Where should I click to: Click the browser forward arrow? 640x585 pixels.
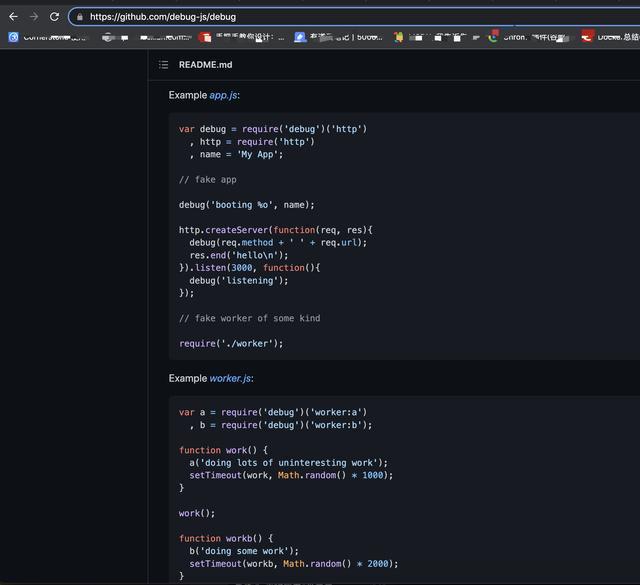point(34,17)
